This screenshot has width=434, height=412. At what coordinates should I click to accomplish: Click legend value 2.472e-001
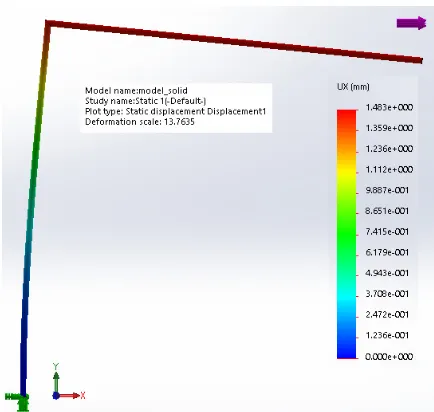(x=387, y=314)
